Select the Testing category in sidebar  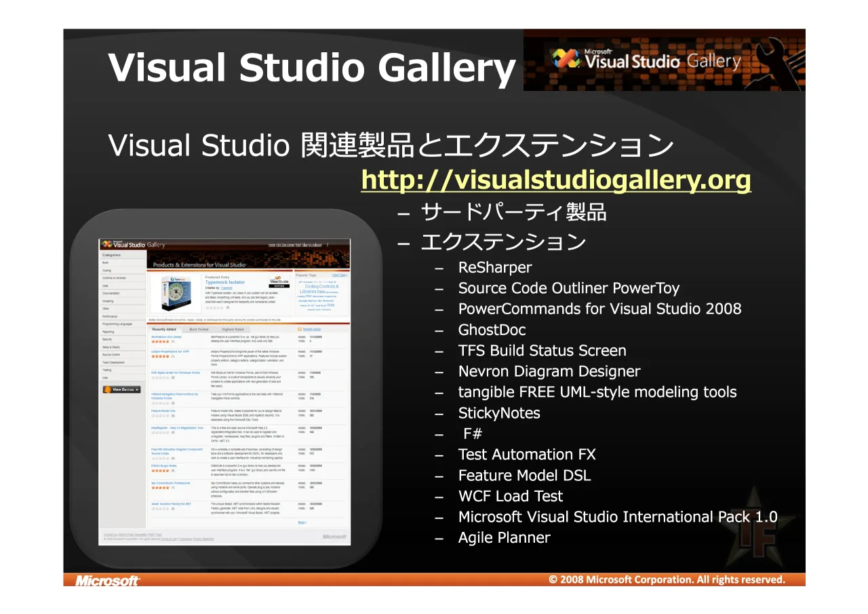click(123, 370)
